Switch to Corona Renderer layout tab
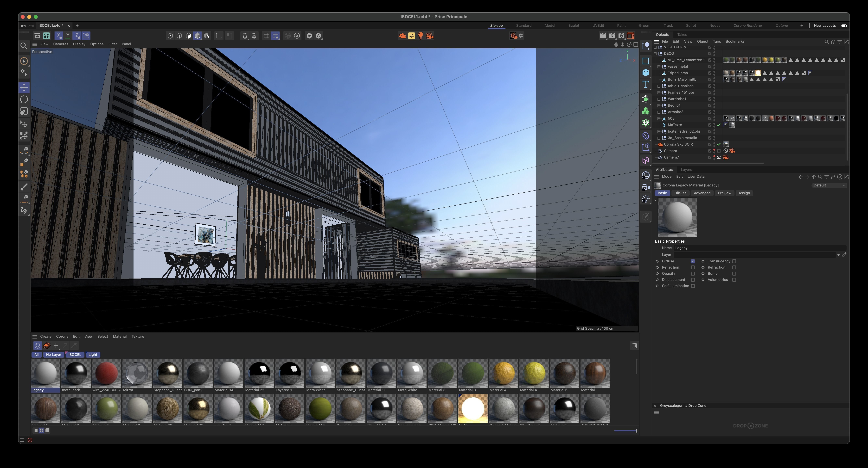Image resolution: width=868 pixels, height=468 pixels. (x=748, y=26)
